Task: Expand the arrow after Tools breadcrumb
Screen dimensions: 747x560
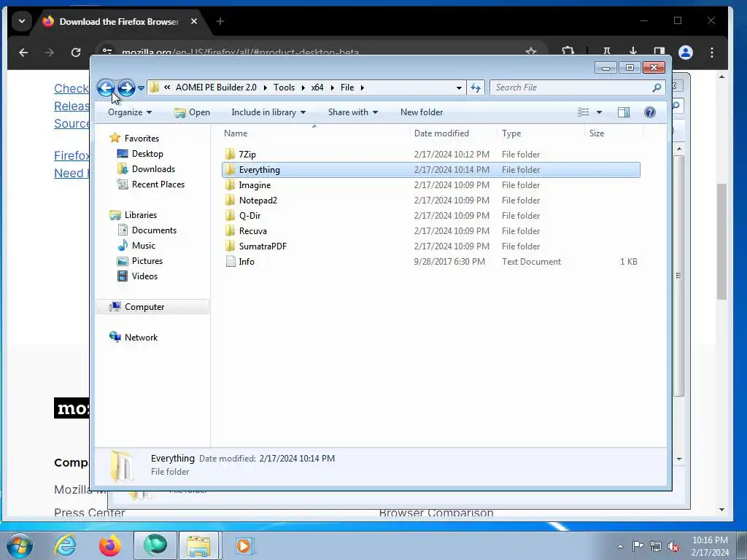Action: 303,87
